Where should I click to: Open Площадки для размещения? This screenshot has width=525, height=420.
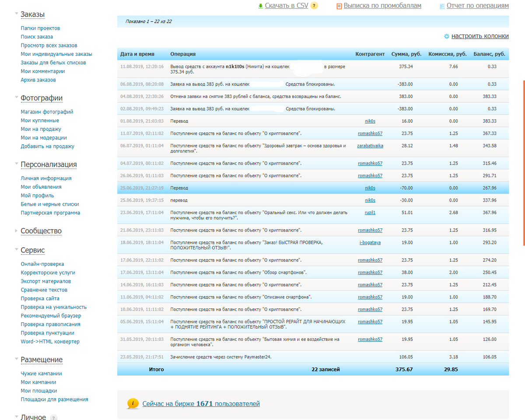[x=54, y=399]
